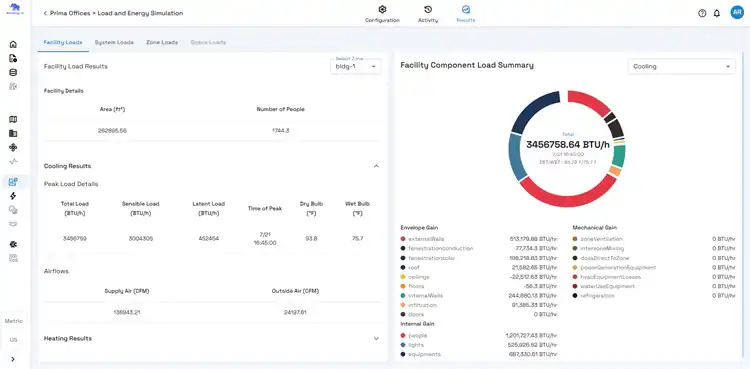Image resolution: width=750 pixels, height=369 pixels.
Task: Open the fan/HVAC systems sidebar icon
Action: (13, 147)
